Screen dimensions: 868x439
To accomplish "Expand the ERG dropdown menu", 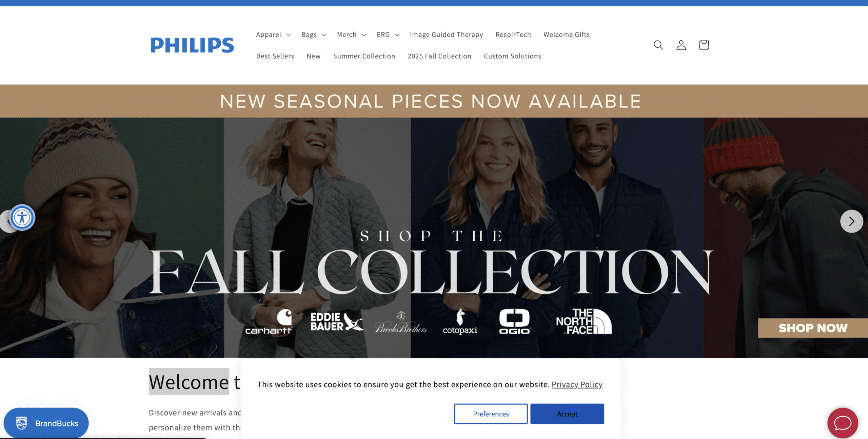I will tap(388, 35).
